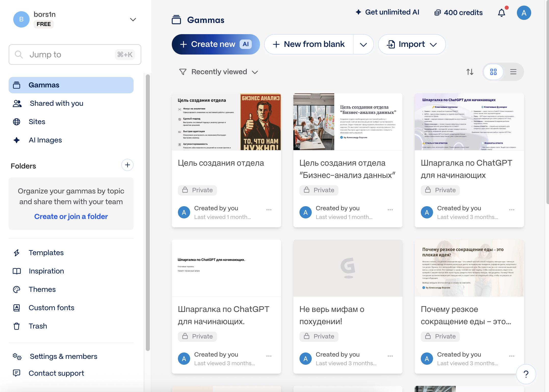
Task: Click the add folder plus icon
Action: [x=127, y=165]
